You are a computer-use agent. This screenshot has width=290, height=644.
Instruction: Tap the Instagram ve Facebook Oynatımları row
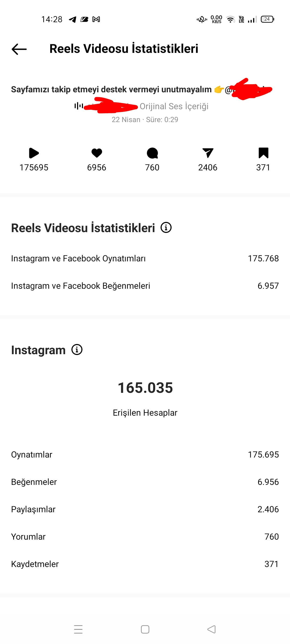click(145, 258)
